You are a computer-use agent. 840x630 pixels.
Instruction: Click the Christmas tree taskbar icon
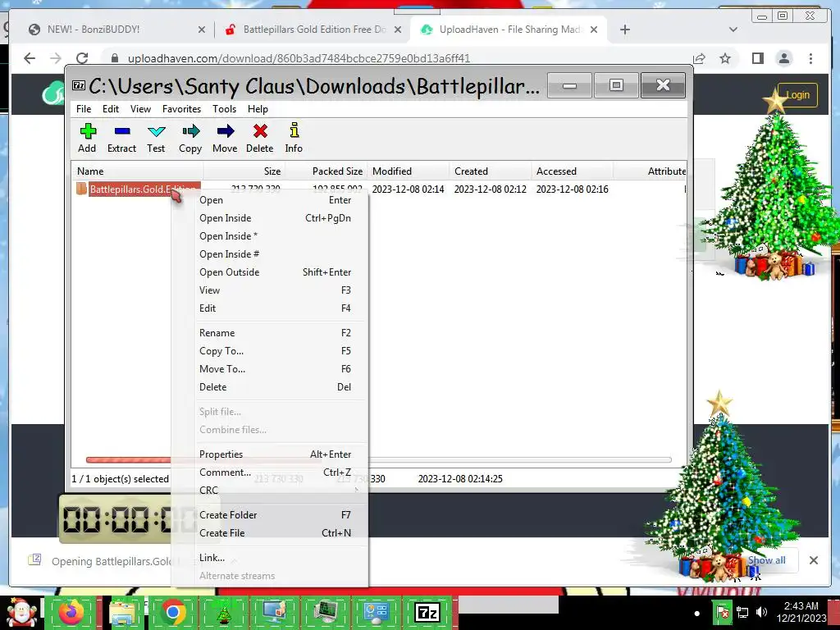223,612
